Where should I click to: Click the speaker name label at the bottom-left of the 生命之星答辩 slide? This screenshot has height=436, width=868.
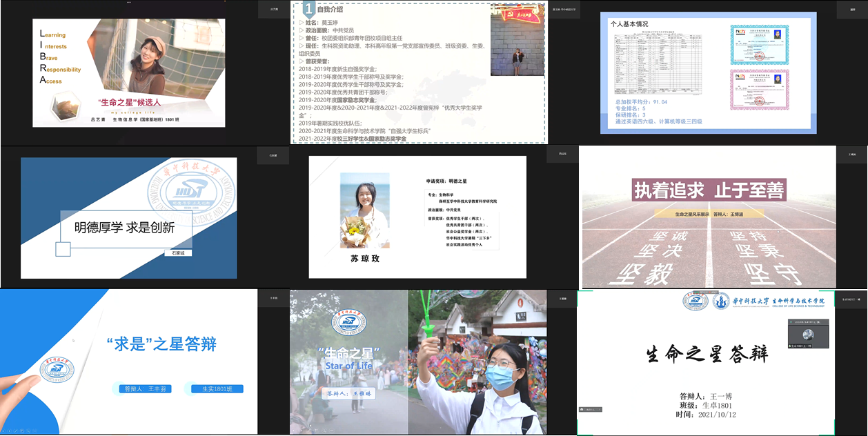[591, 409]
